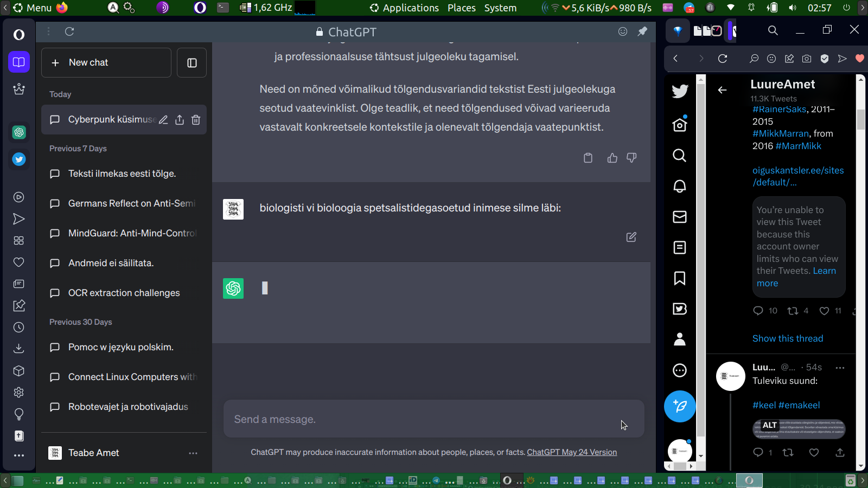This screenshot has height=488, width=868.
Task: Open Opera tab search magnifier
Action: pos(773,30)
